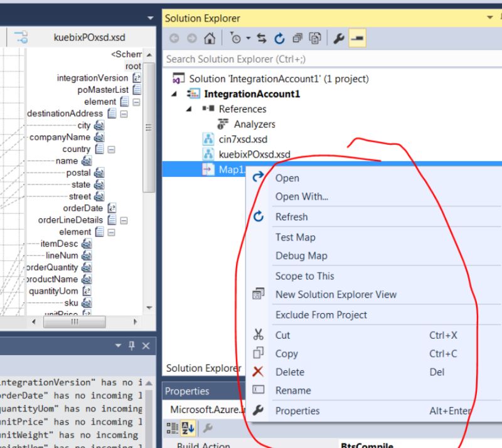Screen dimensions: 502x448
Task: Click the horizontal scroll-left arrow
Action: 34,321
